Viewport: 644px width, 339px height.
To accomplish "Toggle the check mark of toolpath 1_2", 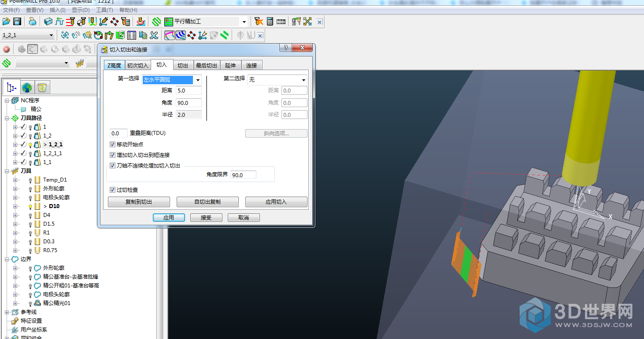I will (x=23, y=136).
